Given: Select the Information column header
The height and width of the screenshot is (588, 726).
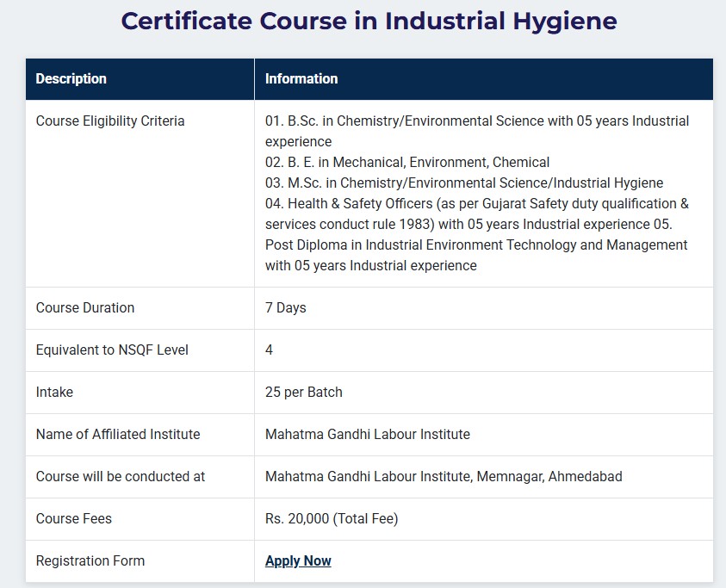Looking at the screenshot, I should point(301,78).
